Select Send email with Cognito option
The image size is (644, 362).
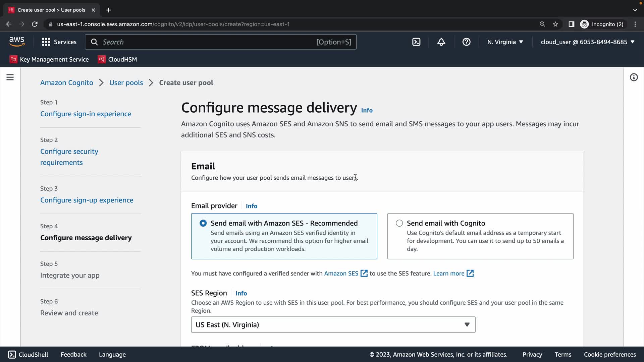tap(399, 223)
